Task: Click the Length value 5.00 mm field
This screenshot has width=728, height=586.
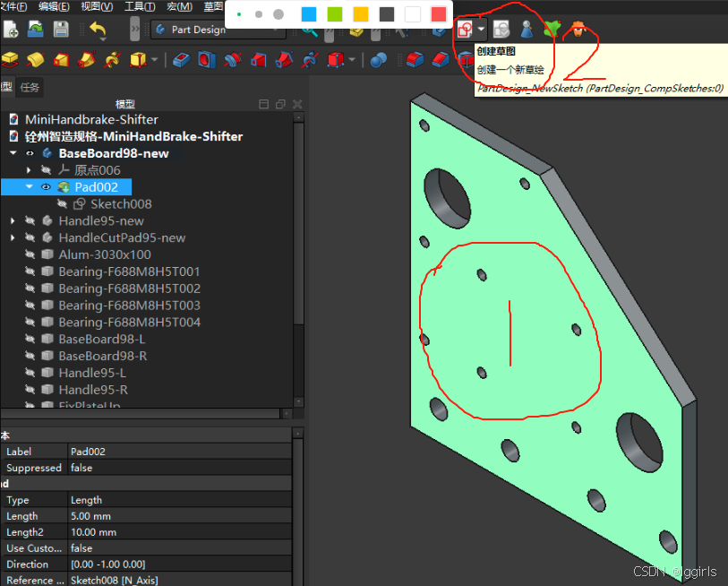Action: pyautogui.click(x=180, y=516)
